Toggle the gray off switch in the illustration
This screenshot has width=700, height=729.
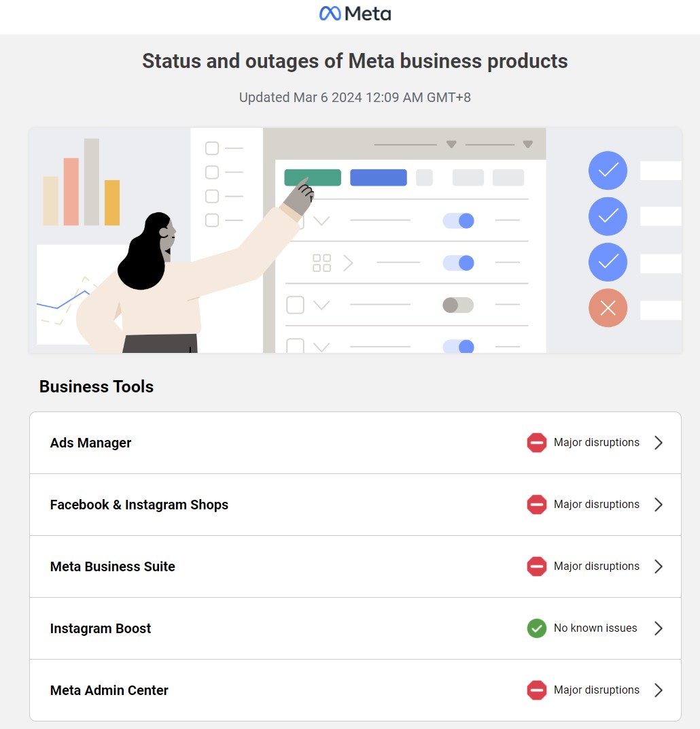pos(458,305)
